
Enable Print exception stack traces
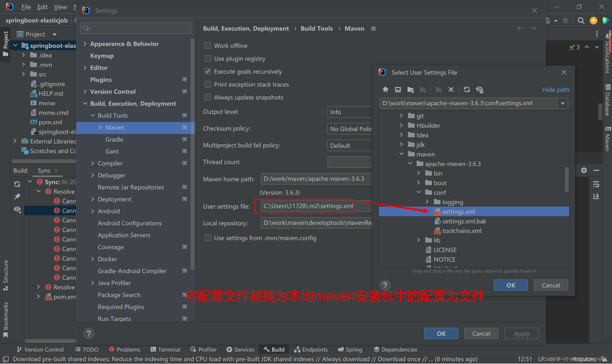coord(208,84)
